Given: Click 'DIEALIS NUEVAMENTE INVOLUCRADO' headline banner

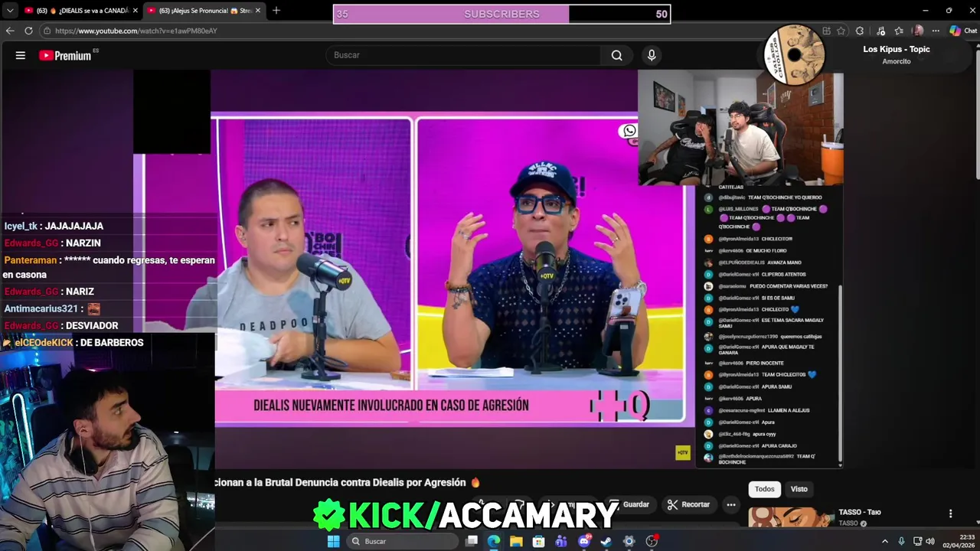Looking at the screenshot, I should pyautogui.click(x=390, y=406).
